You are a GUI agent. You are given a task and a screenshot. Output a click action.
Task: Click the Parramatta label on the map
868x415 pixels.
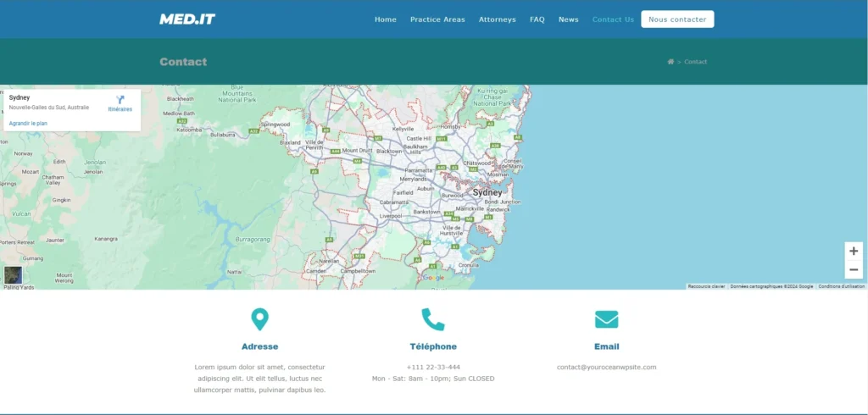coord(419,171)
